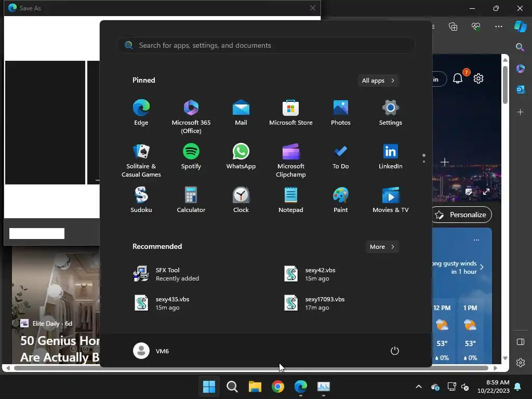The width and height of the screenshot is (532, 399).
Task: Open the Mail app
Action: pos(241,113)
